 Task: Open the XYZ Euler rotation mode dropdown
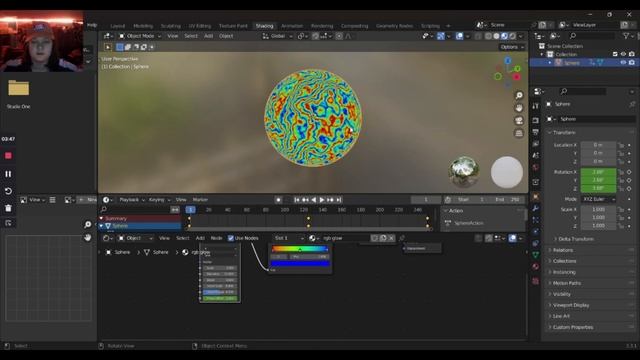pyautogui.click(x=598, y=199)
